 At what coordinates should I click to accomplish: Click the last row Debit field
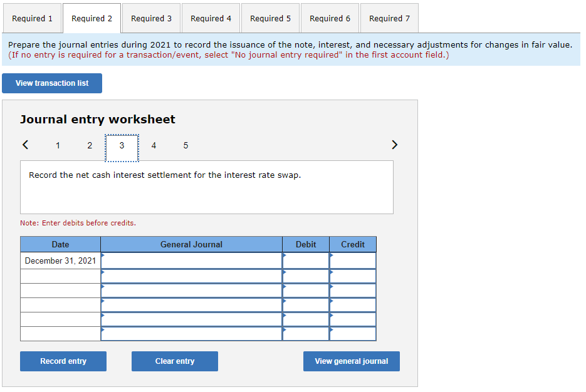(x=306, y=334)
